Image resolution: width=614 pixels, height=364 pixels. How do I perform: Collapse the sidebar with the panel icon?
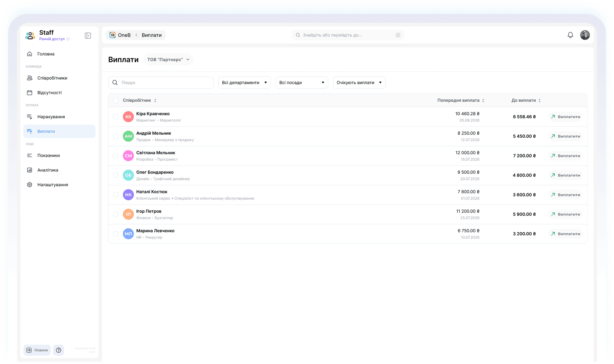coord(88,35)
